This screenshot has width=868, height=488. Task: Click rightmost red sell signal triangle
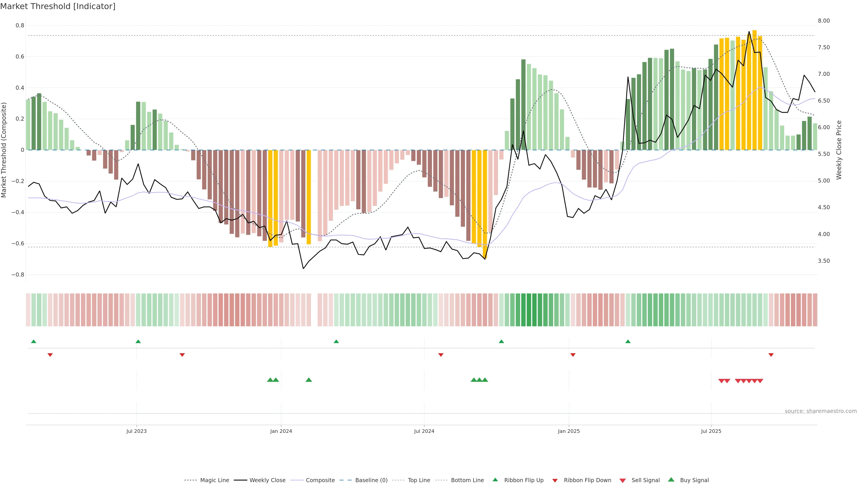(760, 381)
